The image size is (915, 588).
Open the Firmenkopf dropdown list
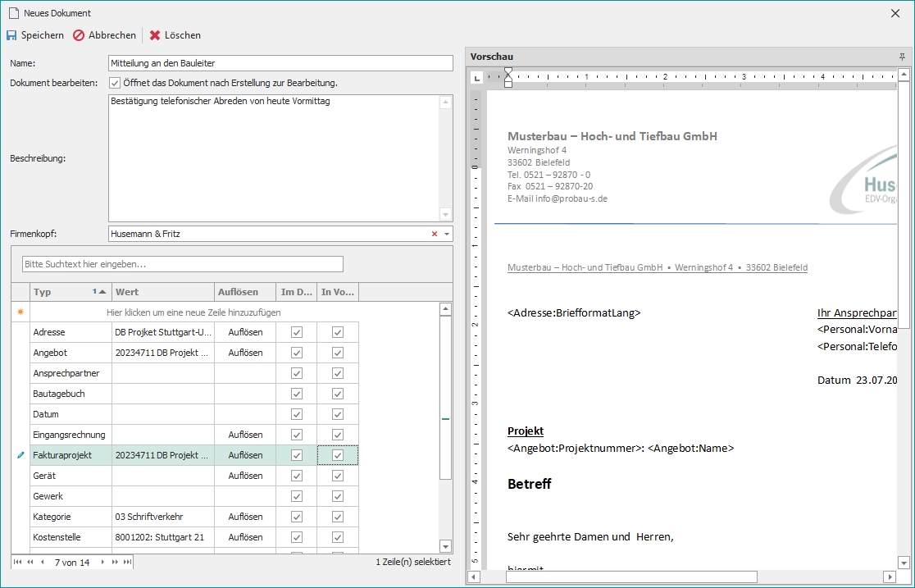pyautogui.click(x=446, y=234)
